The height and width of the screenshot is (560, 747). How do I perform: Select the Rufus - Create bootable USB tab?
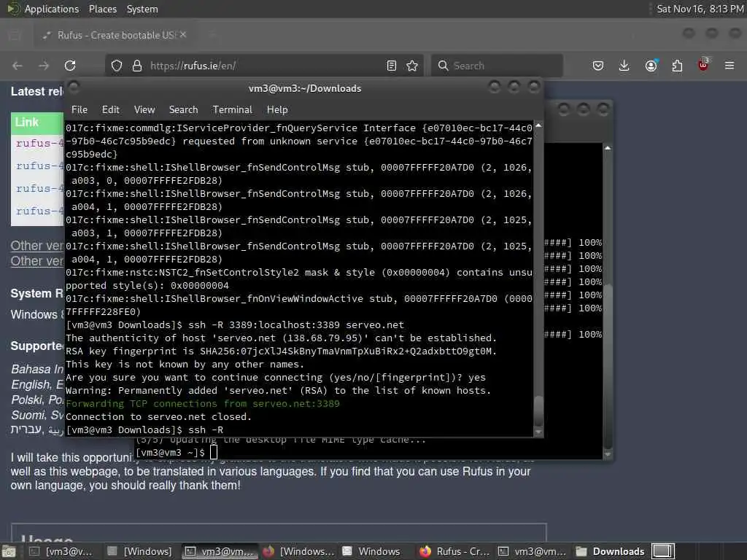tap(113, 35)
